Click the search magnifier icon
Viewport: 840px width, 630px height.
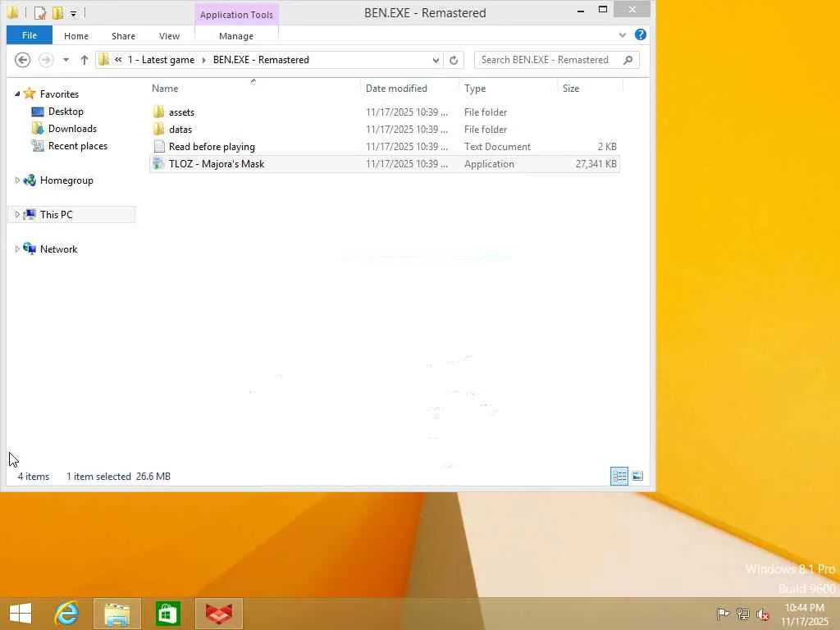628,60
